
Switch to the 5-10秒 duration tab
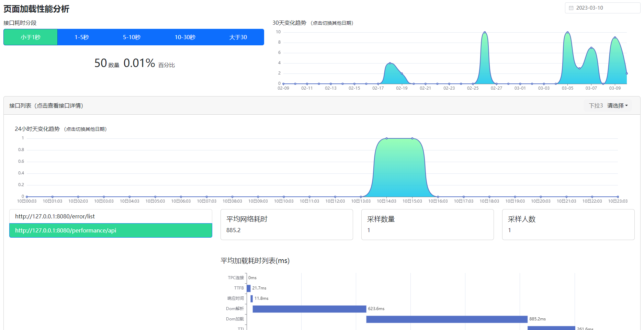tap(132, 37)
